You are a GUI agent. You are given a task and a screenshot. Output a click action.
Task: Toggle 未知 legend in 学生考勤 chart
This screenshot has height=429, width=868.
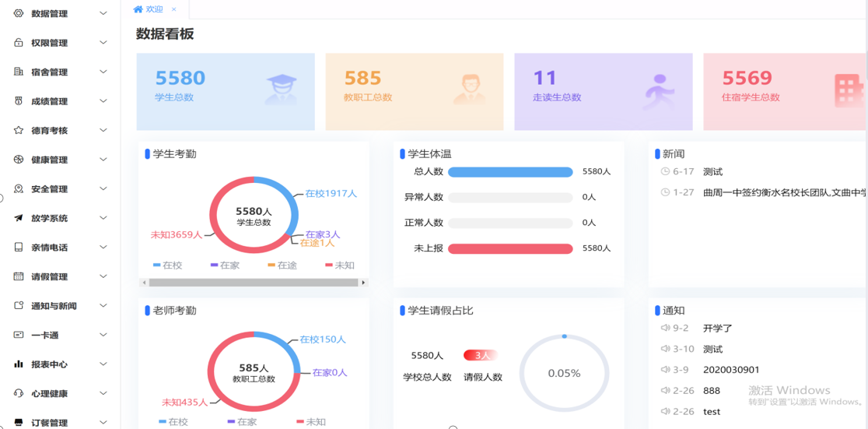[x=340, y=265]
